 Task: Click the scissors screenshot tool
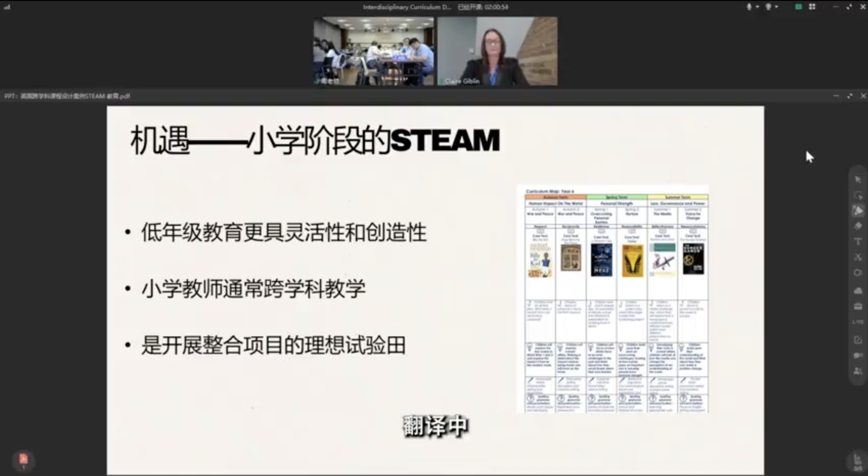(x=858, y=257)
